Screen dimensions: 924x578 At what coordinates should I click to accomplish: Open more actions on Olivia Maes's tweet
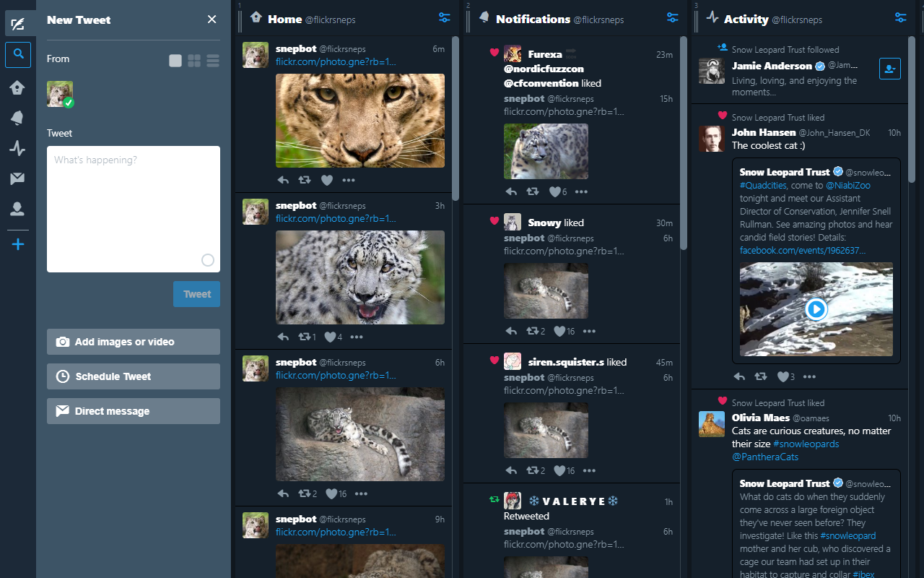[809, 376]
